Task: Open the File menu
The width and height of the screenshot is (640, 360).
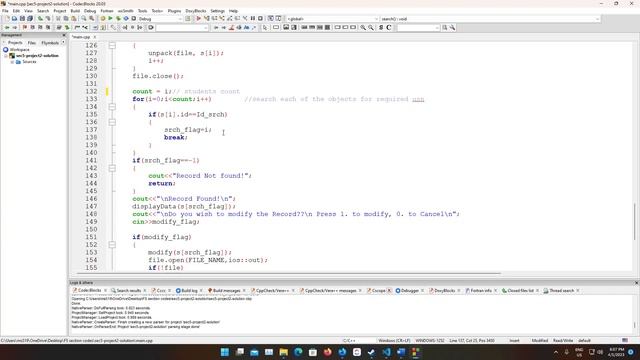Action: [x=5, y=11]
